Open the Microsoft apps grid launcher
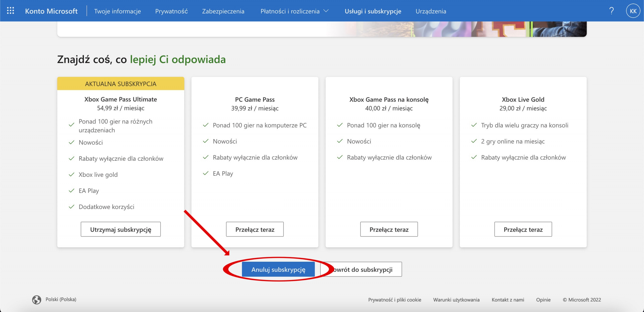This screenshot has width=644, height=312. tap(10, 11)
